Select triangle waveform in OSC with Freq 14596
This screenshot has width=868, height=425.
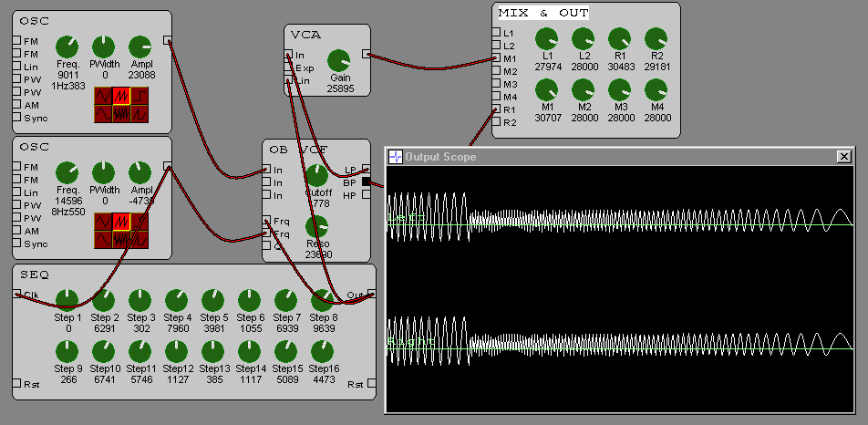pos(103,223)
